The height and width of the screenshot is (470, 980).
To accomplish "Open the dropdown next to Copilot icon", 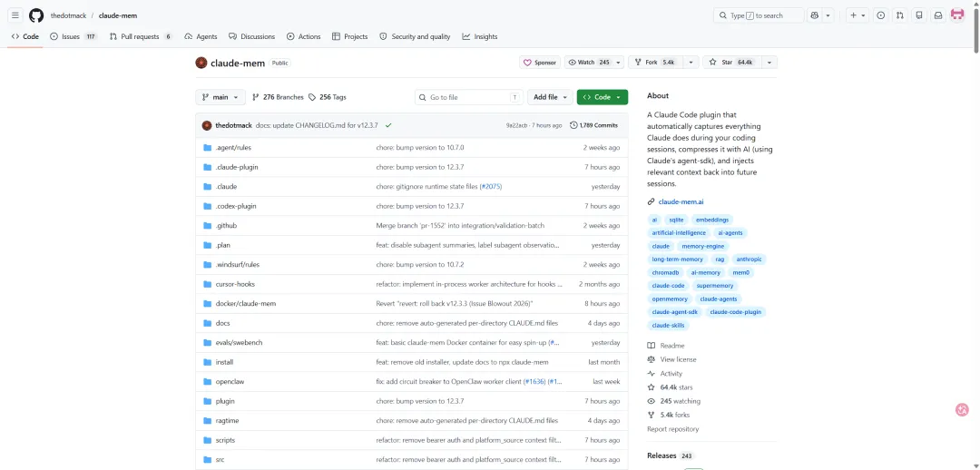I will [x=828, y=15].
